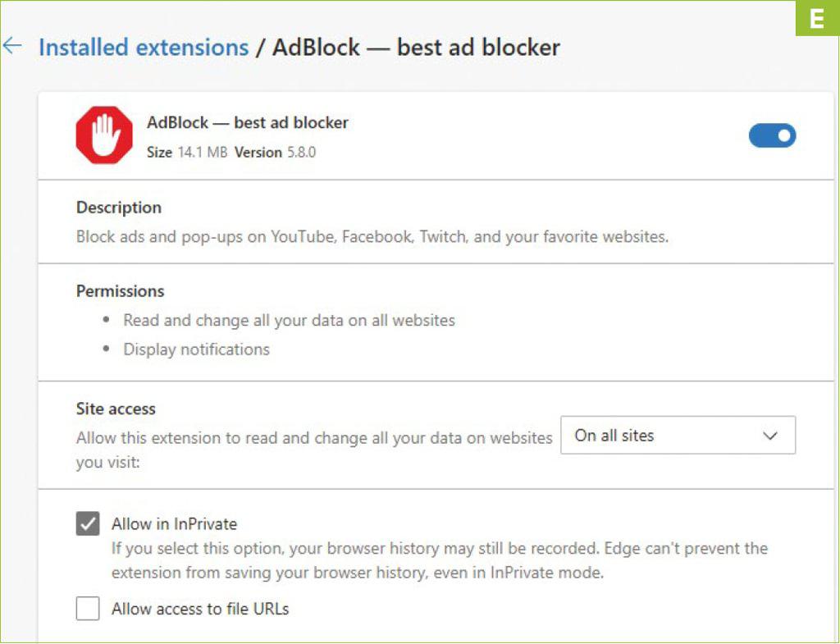The height and width of the screenshot is (644, 840).
Task: Disable the AdBlock extension toggle
Action: coord(772,135)
